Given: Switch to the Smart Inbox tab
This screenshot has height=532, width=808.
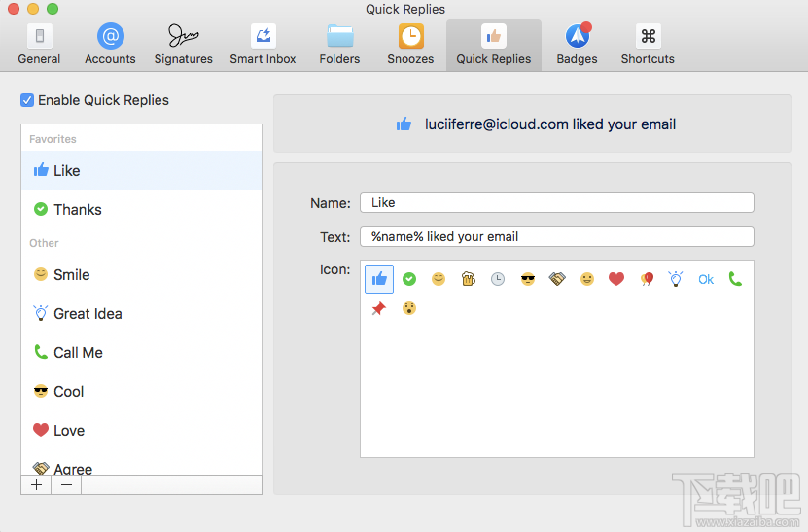Looking at the screenshot, I should [x=263, y=45].
